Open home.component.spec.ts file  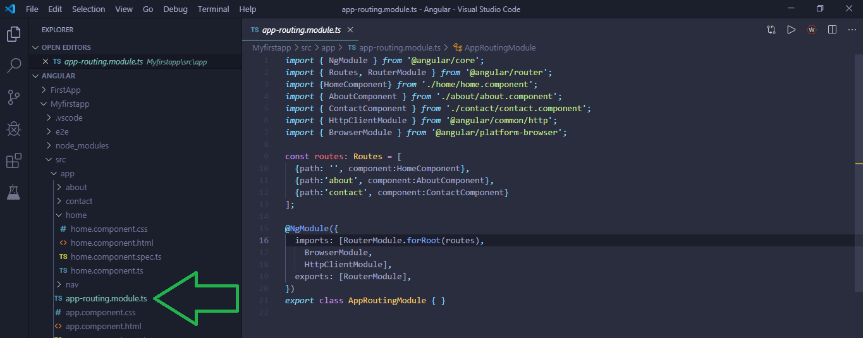tap(116, 257)
